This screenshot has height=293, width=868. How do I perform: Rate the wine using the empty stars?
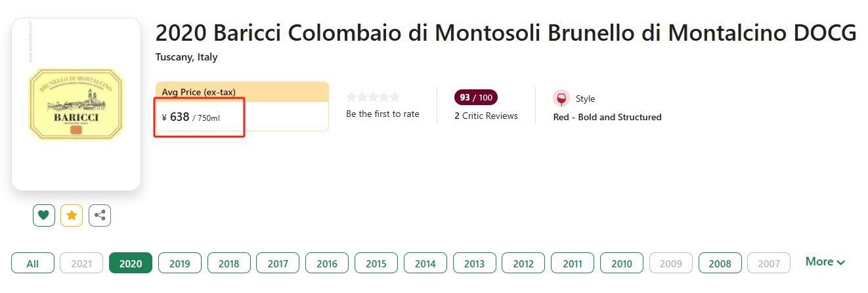coord(373,97)
